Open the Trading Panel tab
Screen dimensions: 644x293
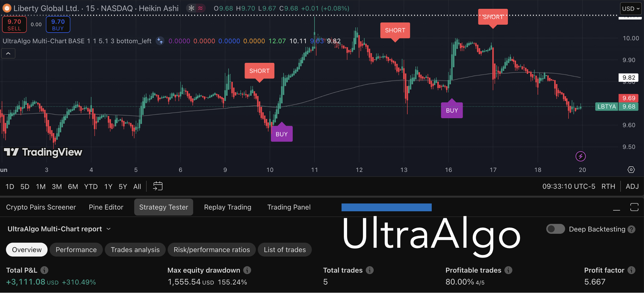pos(289,207)
